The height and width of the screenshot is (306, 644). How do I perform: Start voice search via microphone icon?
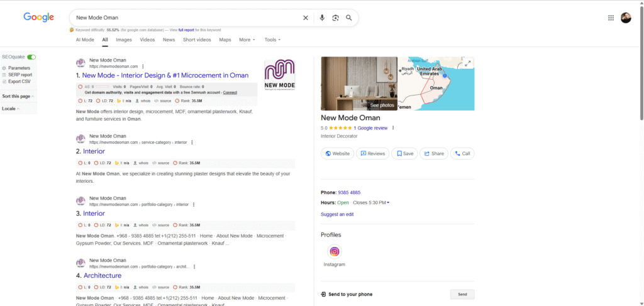click(x=322, y=18)
